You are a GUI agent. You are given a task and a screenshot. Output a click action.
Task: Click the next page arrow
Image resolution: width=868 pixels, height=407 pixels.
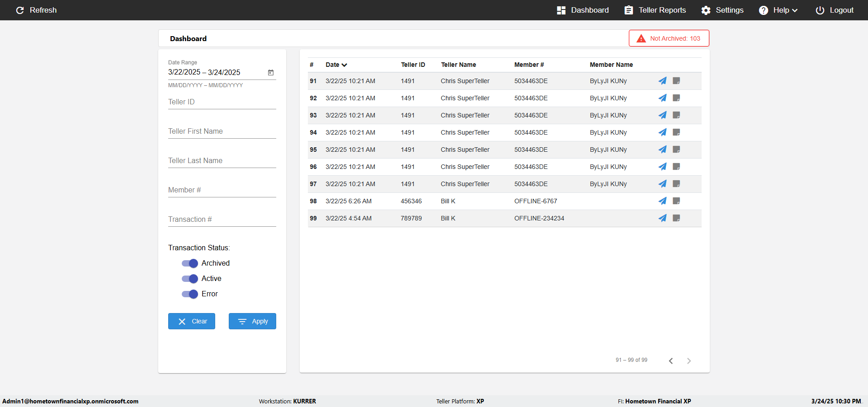[x=689, y=360]
